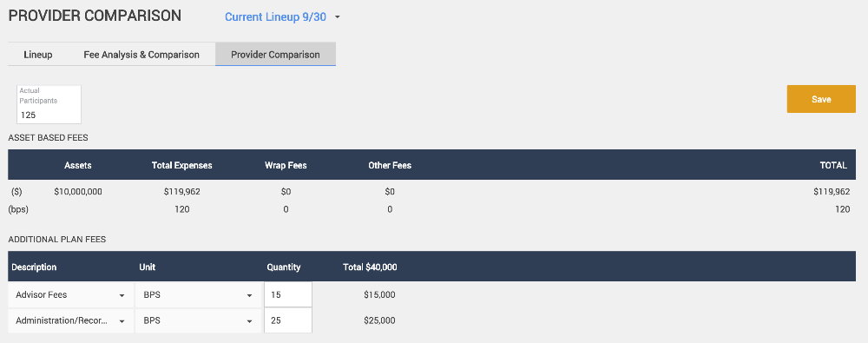Click the arrow on the first BPS dropdown
Viewport: 868px width, 343px height.
click(250, 295)
